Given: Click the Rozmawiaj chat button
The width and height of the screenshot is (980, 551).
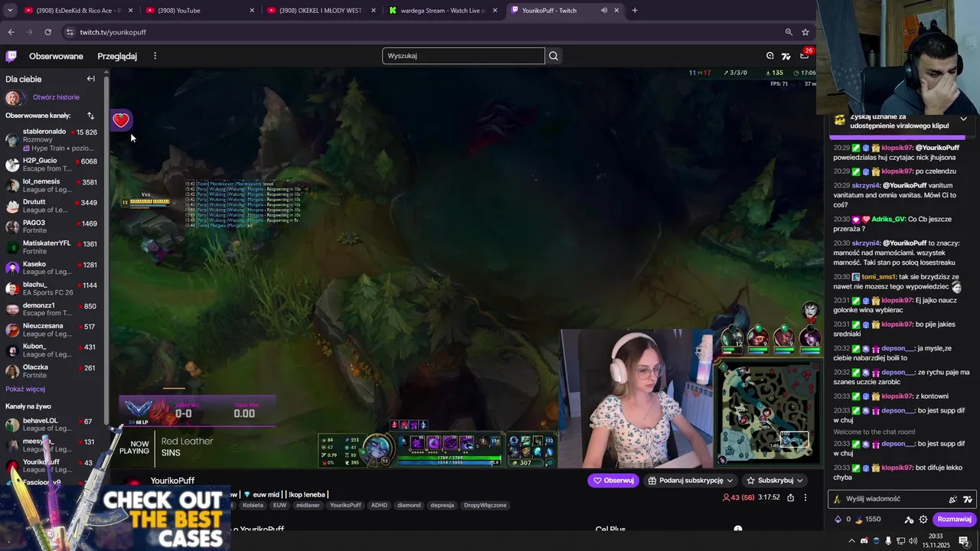Looking at the screenshot, I should 954,519.
